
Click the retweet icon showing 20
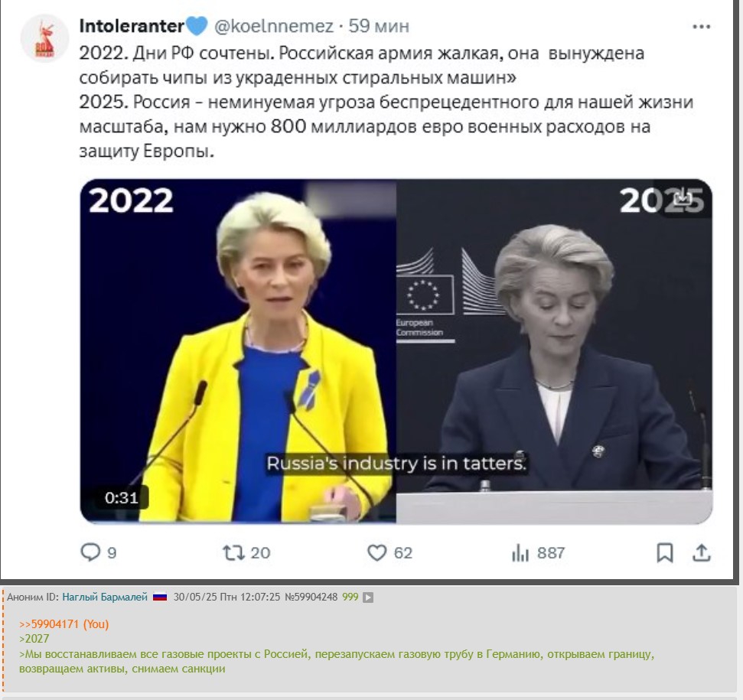coord(233,552)
